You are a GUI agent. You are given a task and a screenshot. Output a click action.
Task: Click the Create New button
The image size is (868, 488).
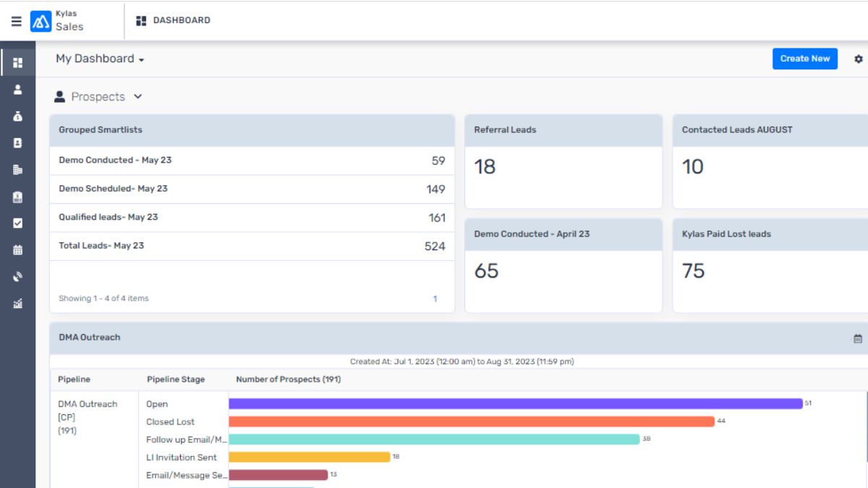pos(805,59)
